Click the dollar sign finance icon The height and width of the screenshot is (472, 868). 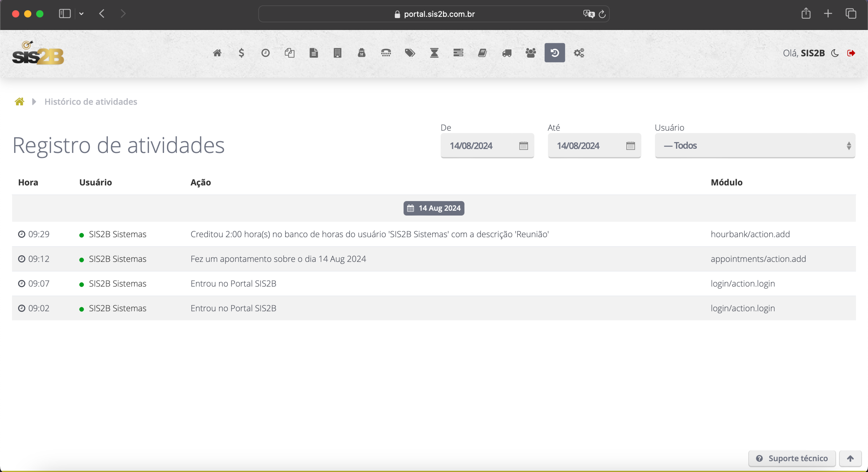tap(241, 53)
